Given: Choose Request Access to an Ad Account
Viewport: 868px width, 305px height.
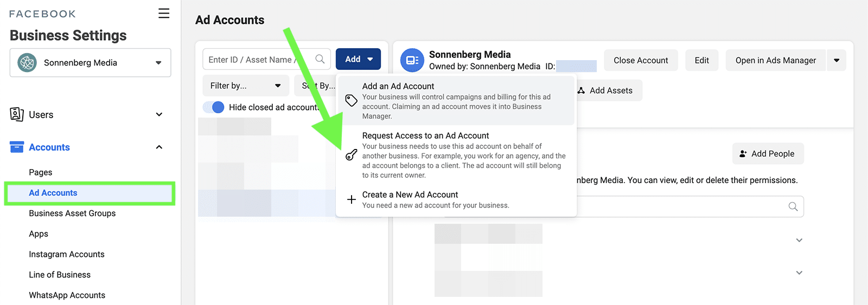Looking at the screenshot, I should pos(456,155).
